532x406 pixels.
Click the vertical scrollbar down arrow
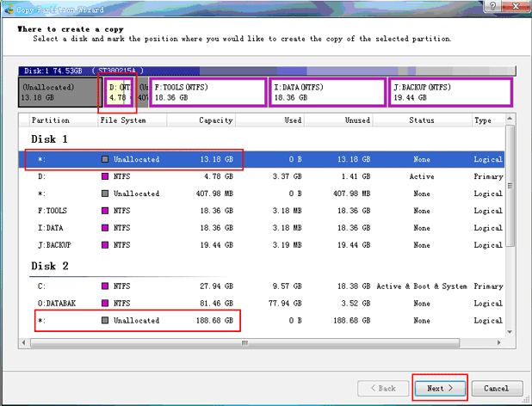[510, 332]
